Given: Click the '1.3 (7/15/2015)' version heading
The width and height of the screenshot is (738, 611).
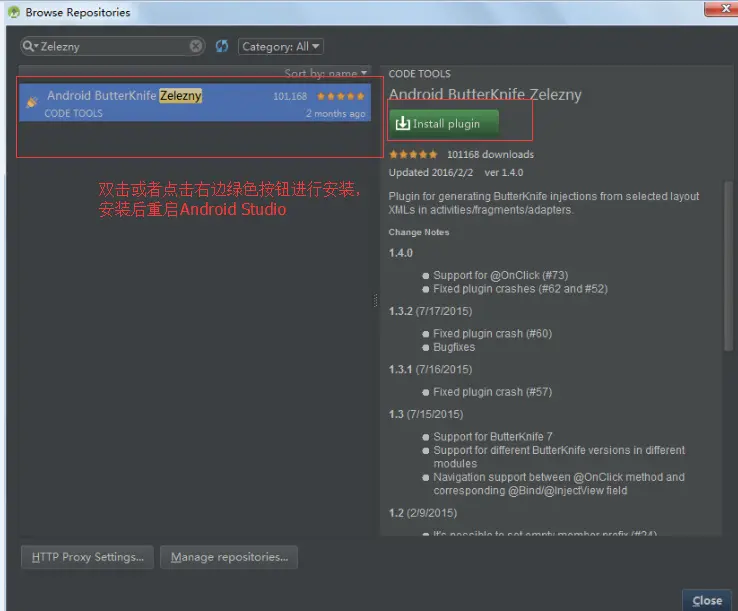Looking at the screenshot, I should point(426,414).
